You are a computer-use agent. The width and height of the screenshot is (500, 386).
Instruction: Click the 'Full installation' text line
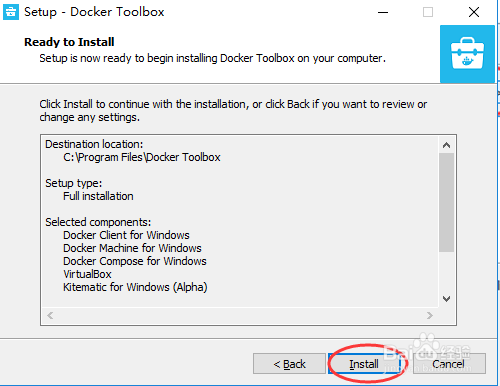point(98,196)
